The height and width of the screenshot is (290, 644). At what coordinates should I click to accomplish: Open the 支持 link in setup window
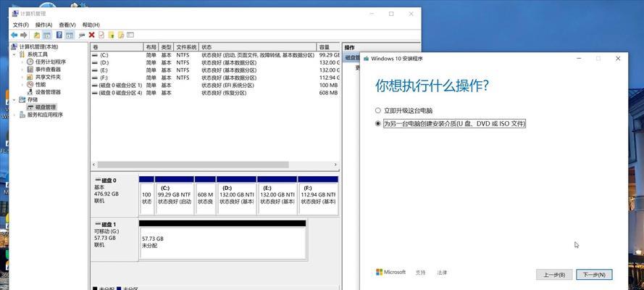point(420,273)
